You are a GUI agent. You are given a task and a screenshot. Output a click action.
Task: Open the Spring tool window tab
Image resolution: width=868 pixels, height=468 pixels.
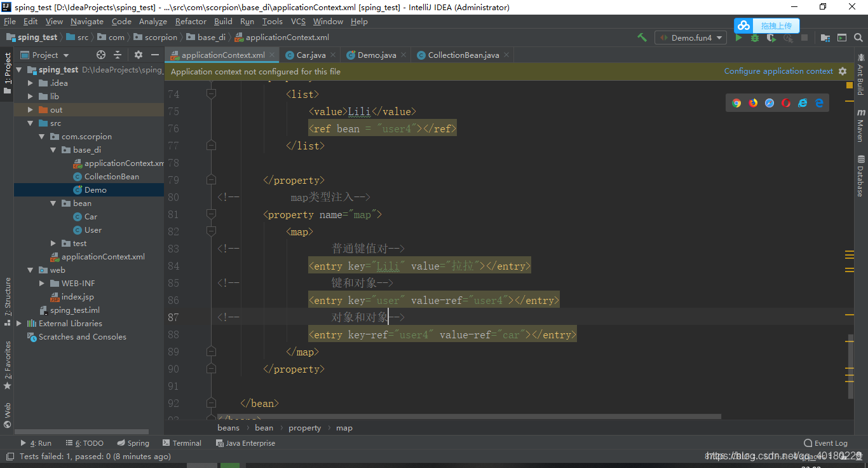(x=133, y=443)
